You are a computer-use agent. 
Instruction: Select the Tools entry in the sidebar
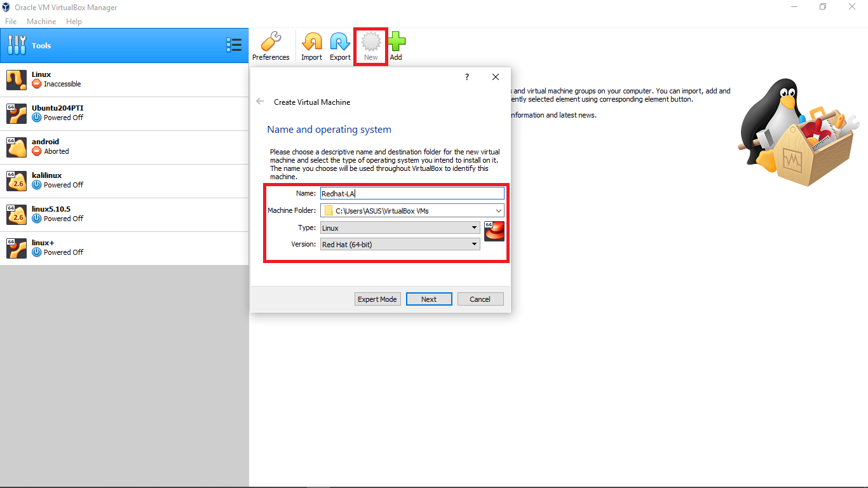point(124,45)
